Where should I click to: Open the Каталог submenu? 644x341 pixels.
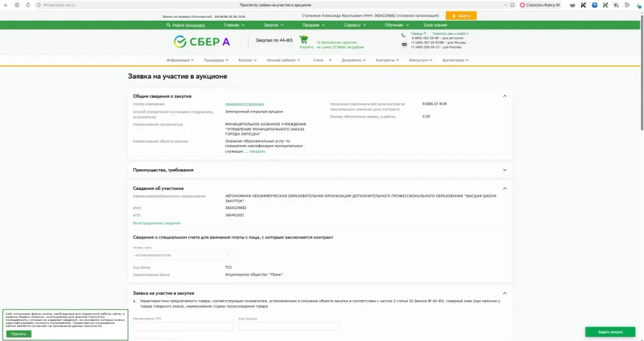point(247,60)
